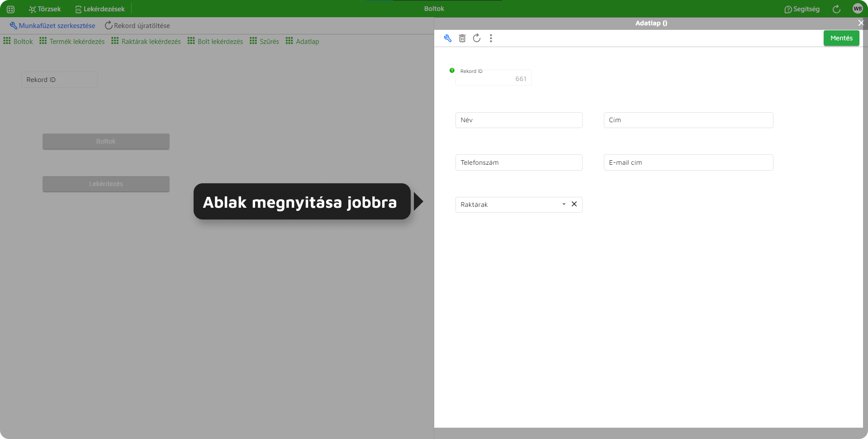Open the three-dot more options menu

(x=491, y=38)
